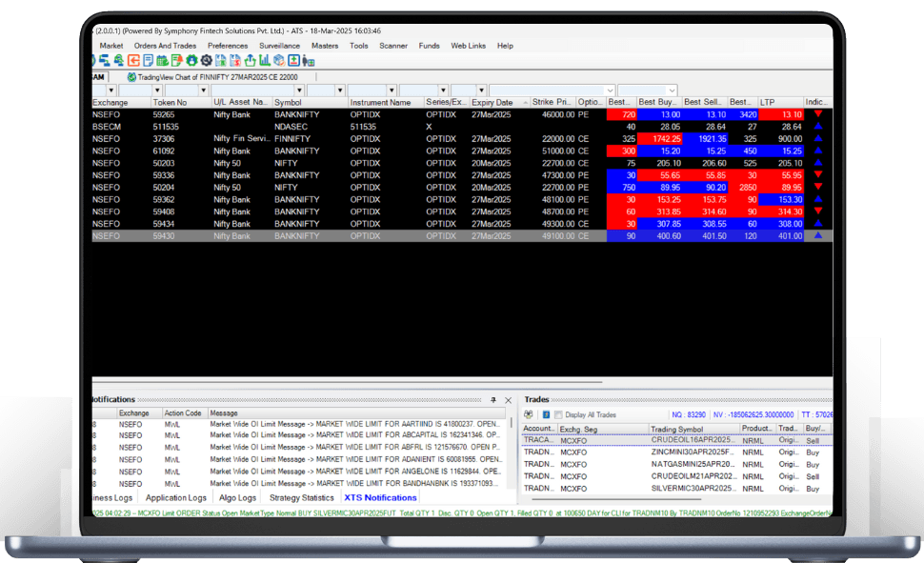The height and width of the screenshot is (563, 924).
Task: Enable the Display All Trades checkbox
Action: (558, 414)
